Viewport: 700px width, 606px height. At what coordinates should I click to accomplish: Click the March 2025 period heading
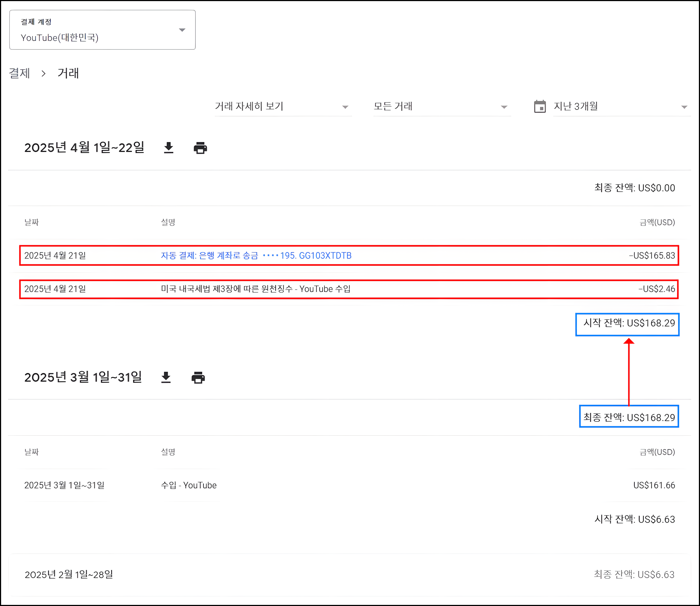[83, 377]
